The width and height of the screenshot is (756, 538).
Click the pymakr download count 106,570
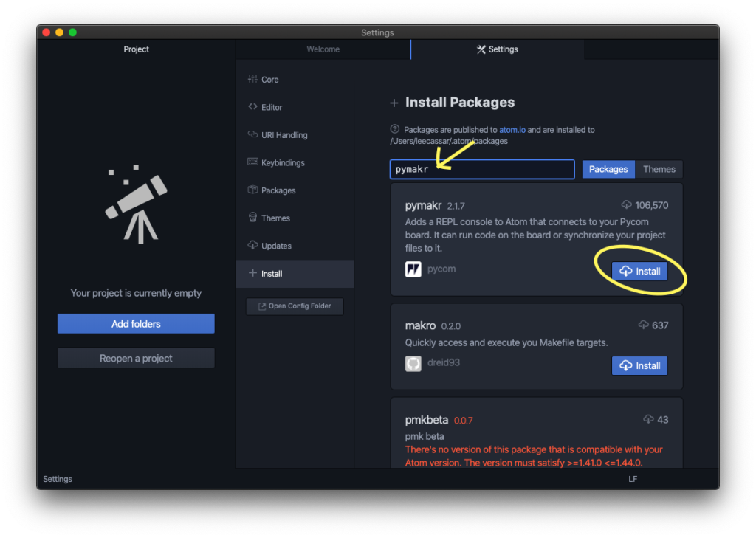(x=651, y=205)
